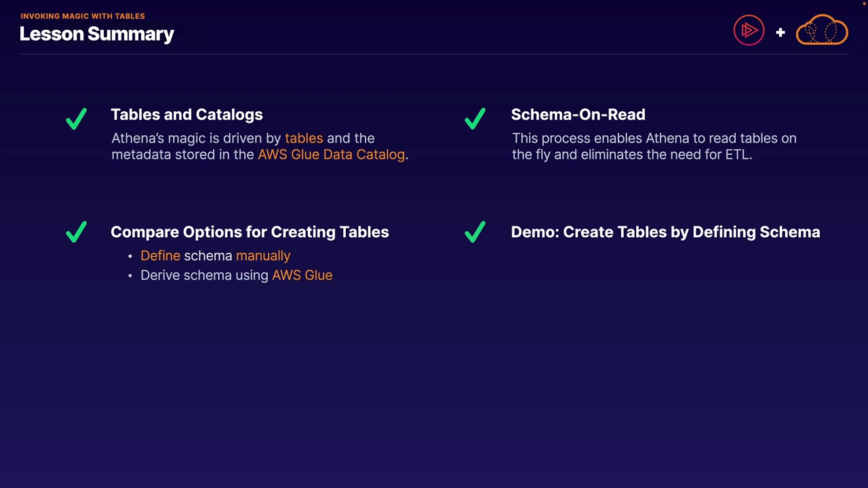Click checkmark beside Demo: Create Tables heading
Viewport: 868px width, 488px height.
coord(475,232)
